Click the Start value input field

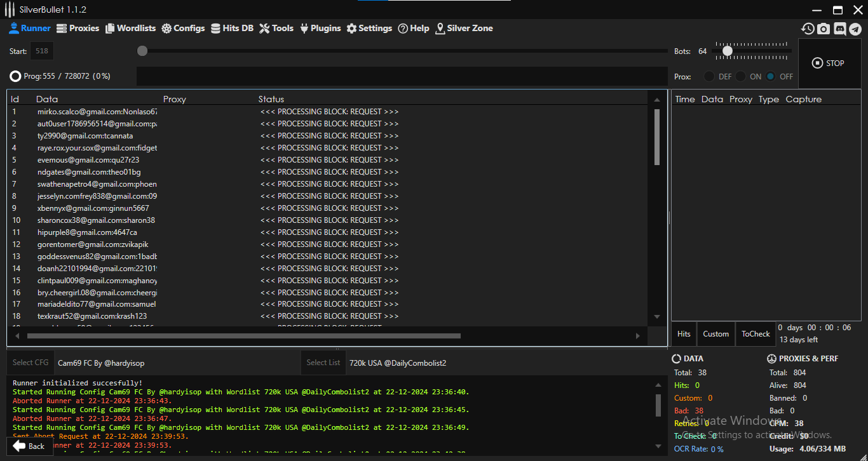[x=42, y=51]
